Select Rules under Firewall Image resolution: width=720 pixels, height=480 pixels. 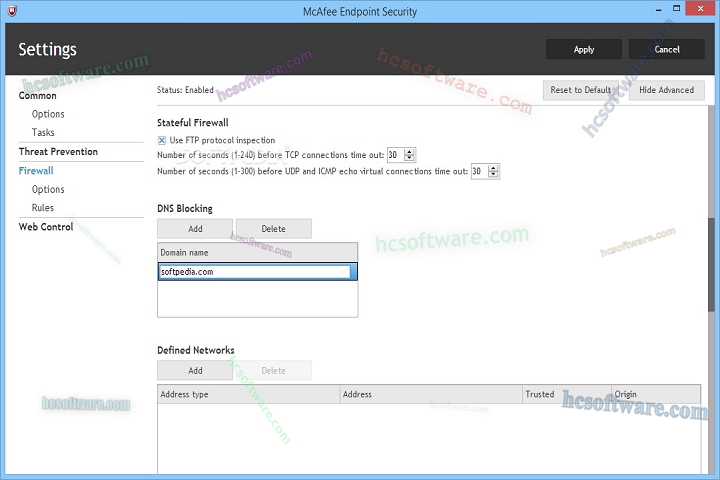tap(43, 208)
